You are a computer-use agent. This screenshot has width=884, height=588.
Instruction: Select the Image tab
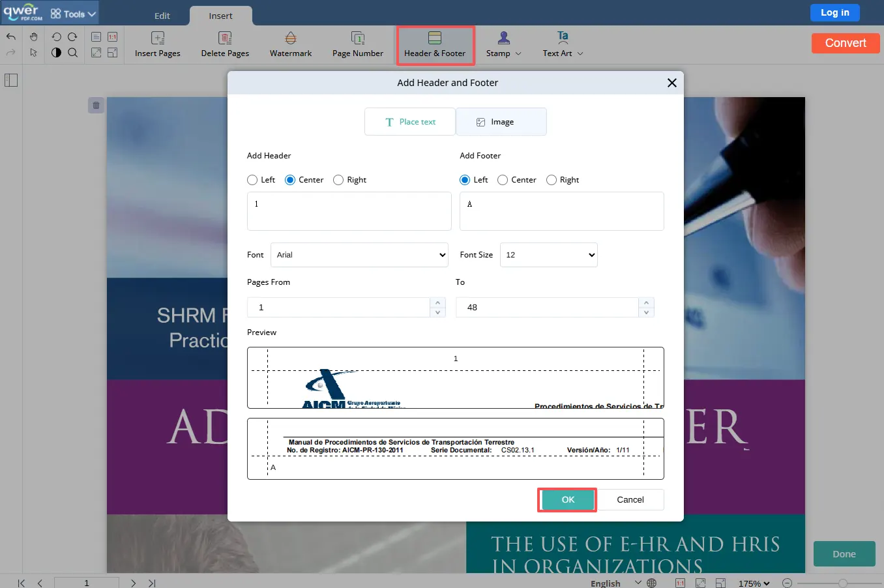(x=501, y=122)
